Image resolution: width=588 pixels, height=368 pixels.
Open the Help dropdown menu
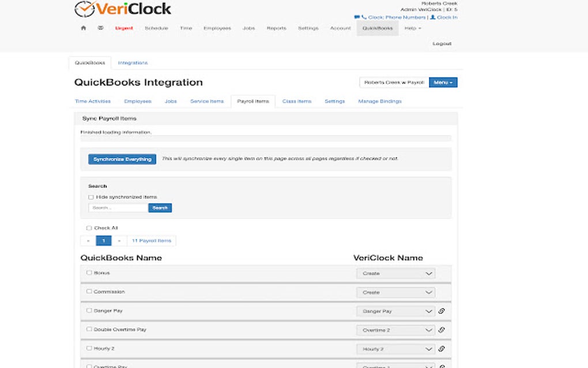[413, 27]
